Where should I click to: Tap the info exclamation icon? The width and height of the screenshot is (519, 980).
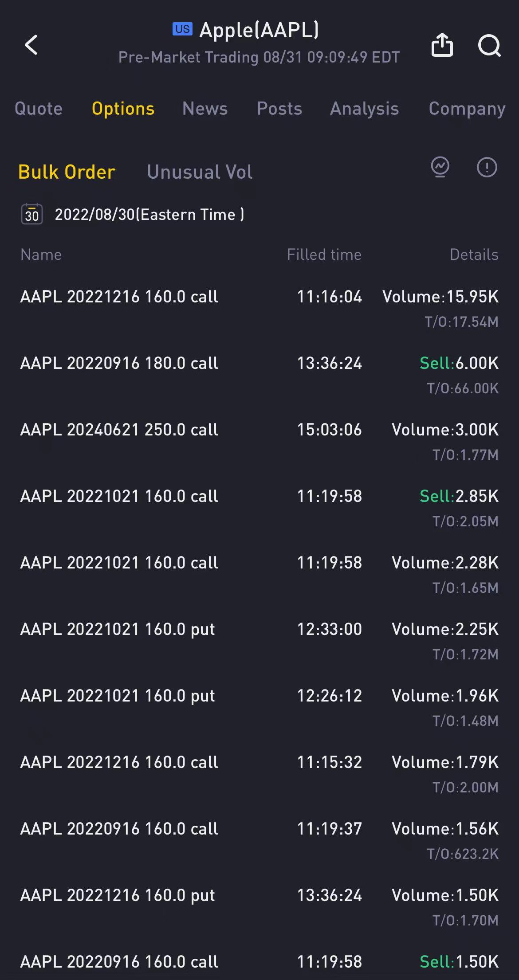(x=487, y=167)
